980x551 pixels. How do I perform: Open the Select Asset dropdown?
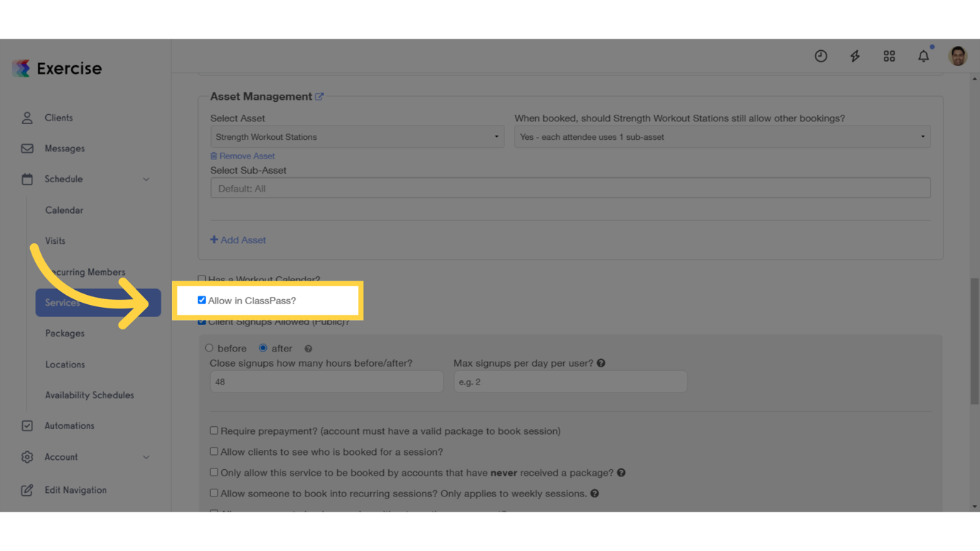(357, 137)
